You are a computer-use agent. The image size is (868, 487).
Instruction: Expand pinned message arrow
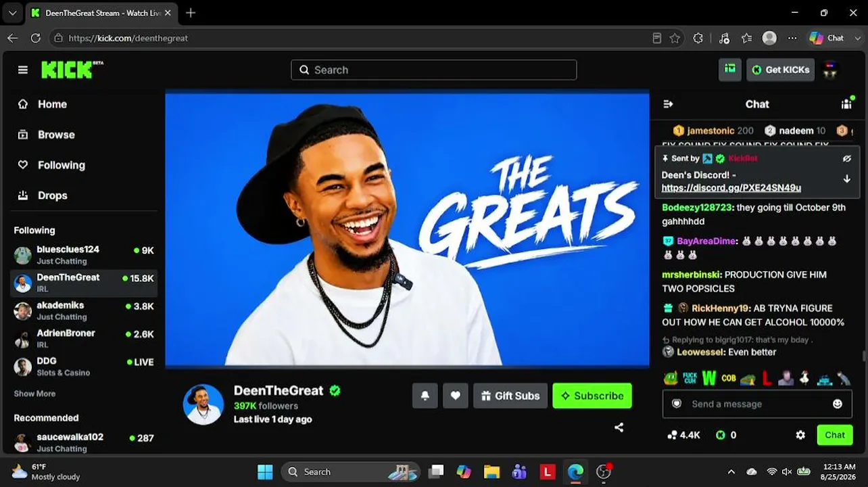(847, 179)
